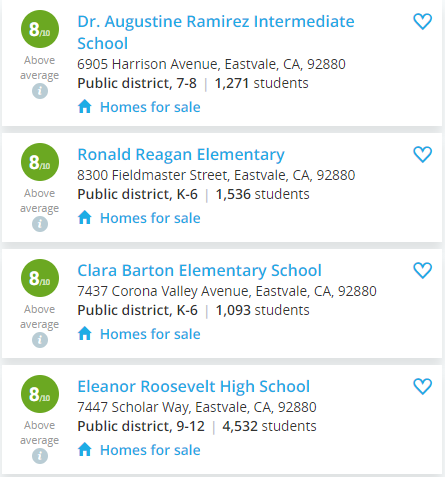Favorite Ronald Reagan Elementary using heart icon

click(x=423, y=154)
